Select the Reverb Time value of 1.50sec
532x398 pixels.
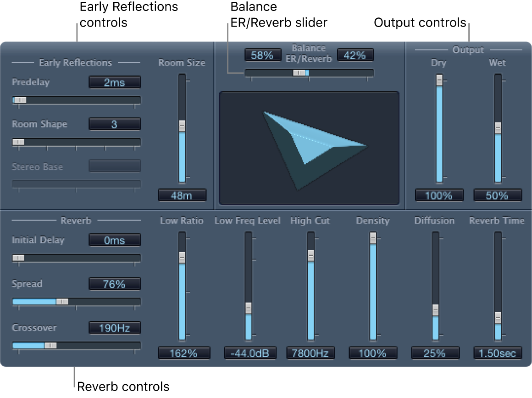tap(497, 353)
